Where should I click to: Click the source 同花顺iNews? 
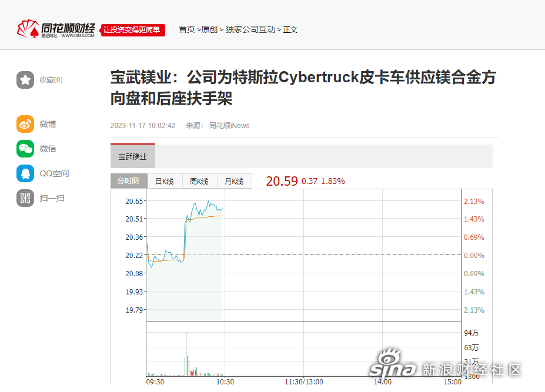click(x=229, y=125)
